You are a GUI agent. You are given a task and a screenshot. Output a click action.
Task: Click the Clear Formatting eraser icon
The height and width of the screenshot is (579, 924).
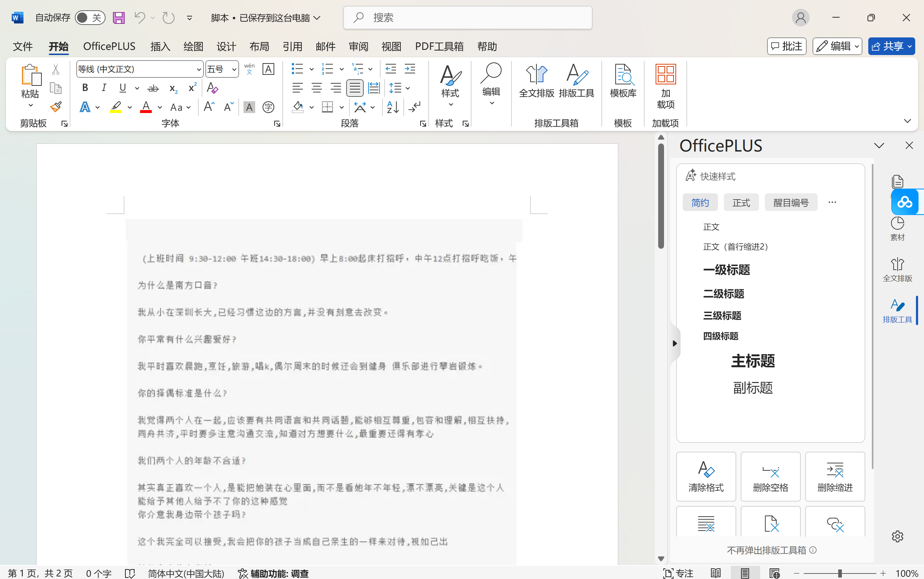pyautogui.click(x=212, y=88)
